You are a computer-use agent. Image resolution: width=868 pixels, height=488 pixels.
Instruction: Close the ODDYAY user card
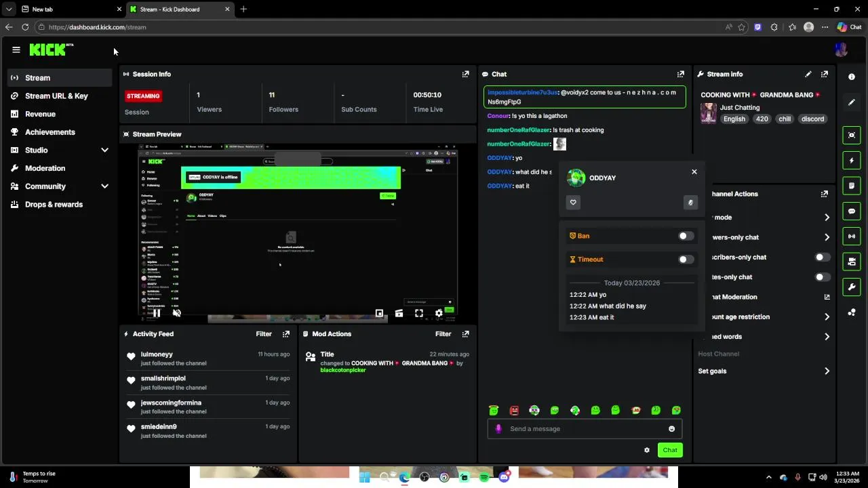pyautogui.click(x=694, y=171)
